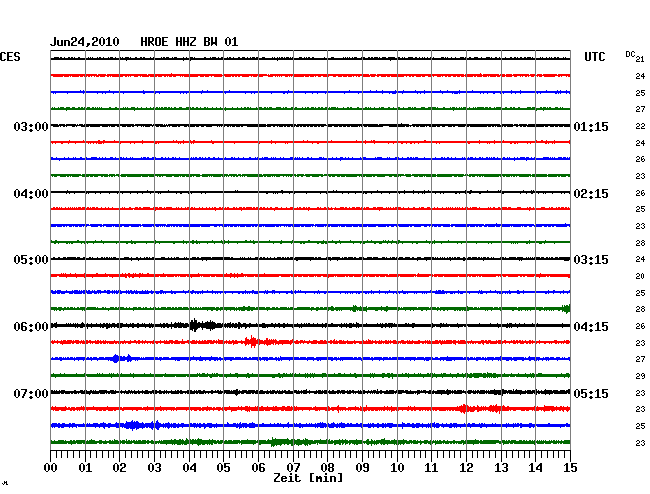Screen dimensions: 650x494
Task: Click the 02 minute axis label
Action: (119, 468)
